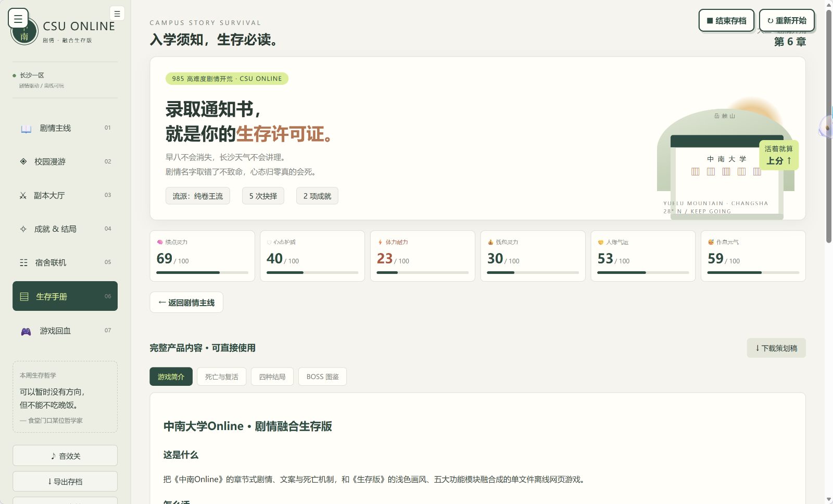Go back via 返回剧情主线

[186, 303]
